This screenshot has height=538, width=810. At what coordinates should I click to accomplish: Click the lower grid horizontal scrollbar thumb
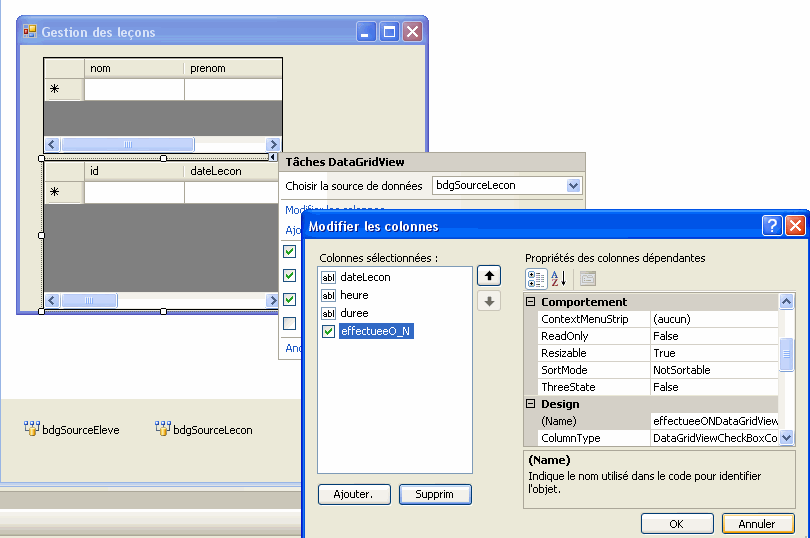(x=89, y=300)
